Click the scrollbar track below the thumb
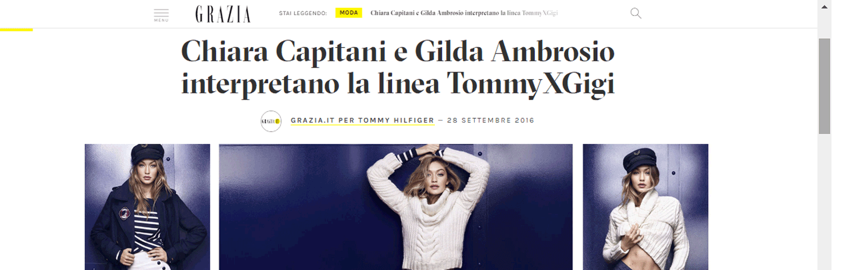The width and height of the screenshot is (868, 270). coord(824,202)
